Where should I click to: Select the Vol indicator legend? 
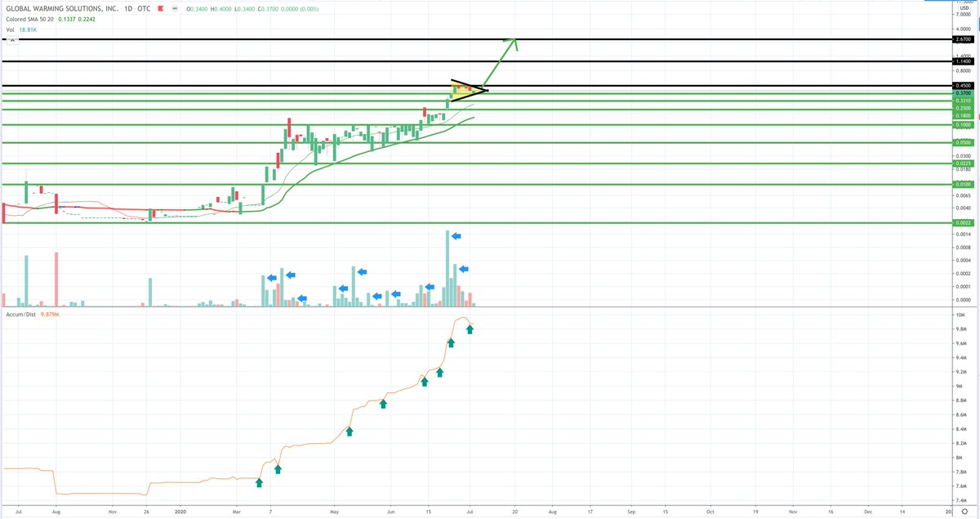tap(9, 29)
